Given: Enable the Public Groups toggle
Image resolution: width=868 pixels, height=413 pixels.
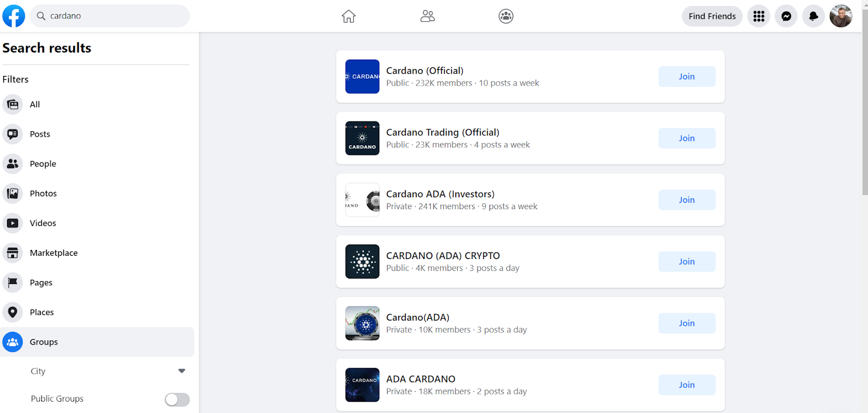Looking at the screenshot, I should click(x=177, y=399).
